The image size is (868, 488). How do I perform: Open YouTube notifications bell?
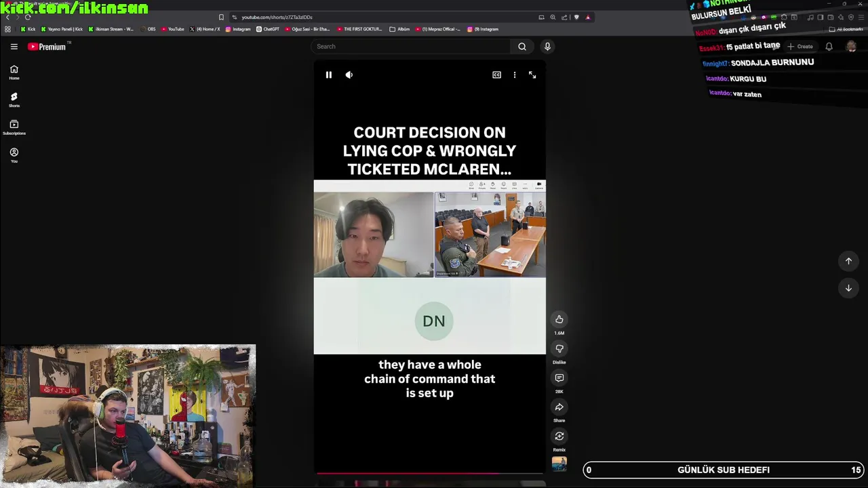tap(829, 47)
